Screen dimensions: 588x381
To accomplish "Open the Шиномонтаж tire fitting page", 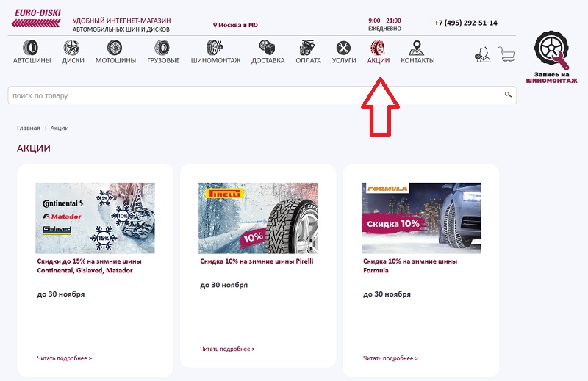I will tap(215, 52).
